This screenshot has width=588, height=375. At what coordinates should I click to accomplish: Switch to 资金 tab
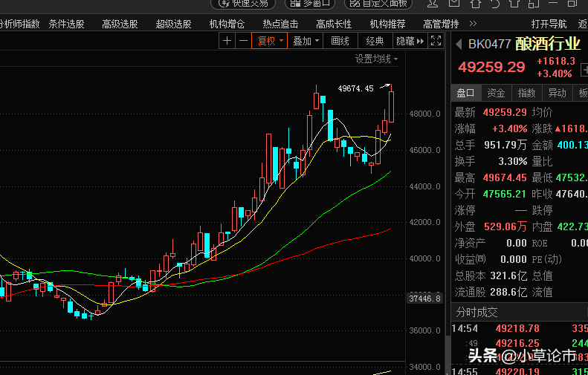(497, 93)
